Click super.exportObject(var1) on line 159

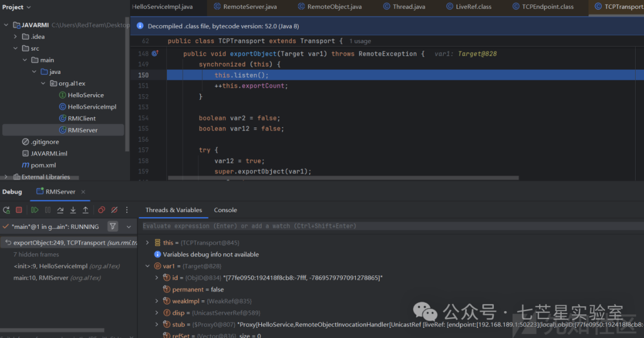pyautogui.click(x=263, y=172)
